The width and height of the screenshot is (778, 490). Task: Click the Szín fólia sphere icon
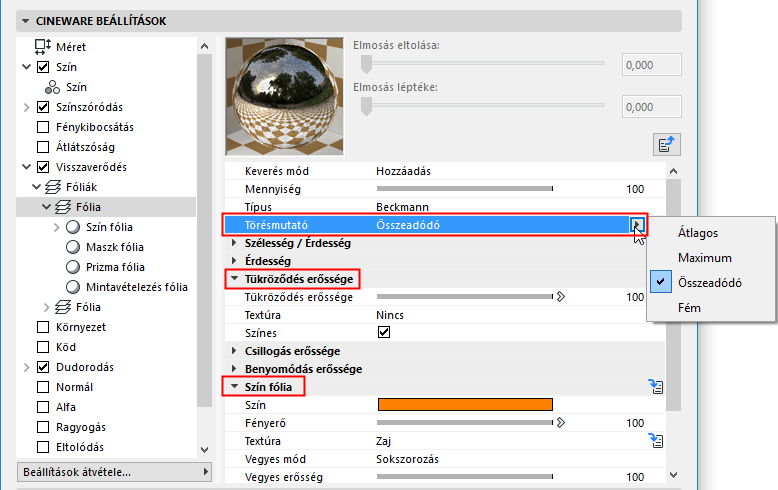point(73,227)
